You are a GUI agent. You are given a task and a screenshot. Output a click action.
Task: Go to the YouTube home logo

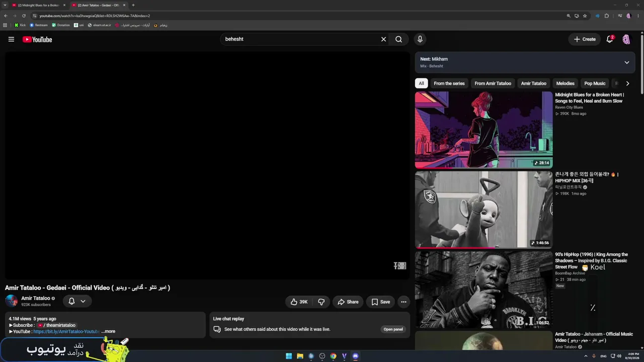37,39
